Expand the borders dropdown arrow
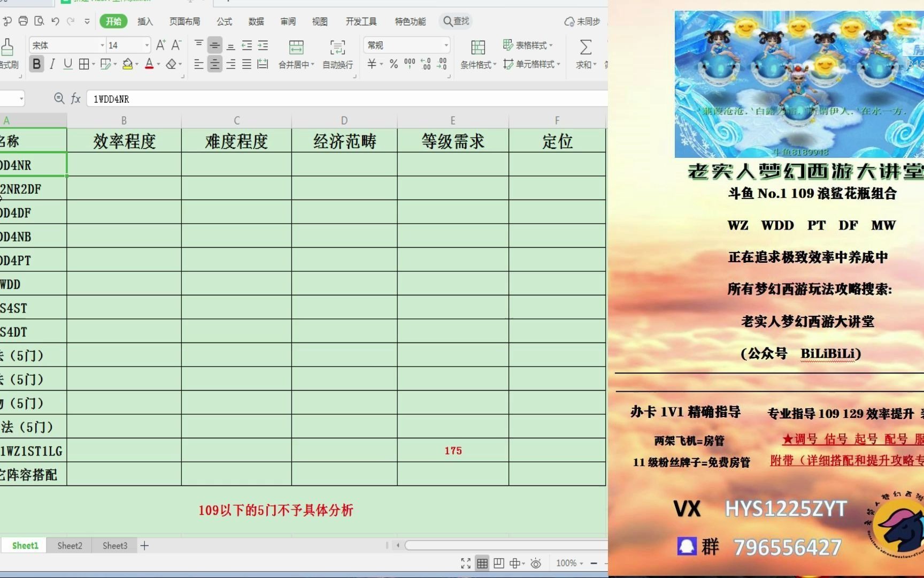Screen dimensions: 924x578 coord(94,64)
